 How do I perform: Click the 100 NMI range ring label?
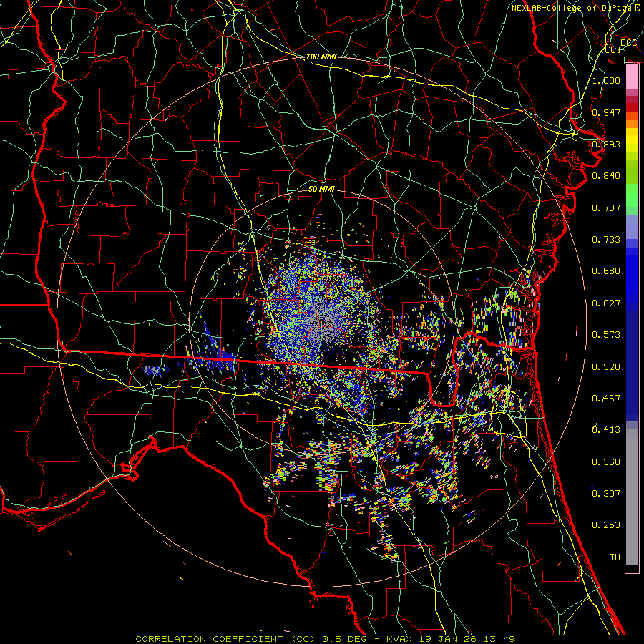click(x=321, y=57)
